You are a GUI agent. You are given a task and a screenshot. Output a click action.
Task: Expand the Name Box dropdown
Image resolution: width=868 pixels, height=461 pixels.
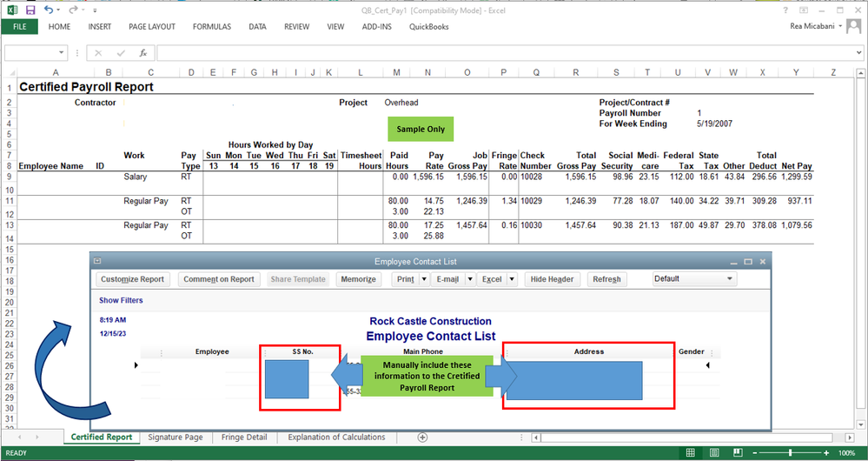pos(61,53)
